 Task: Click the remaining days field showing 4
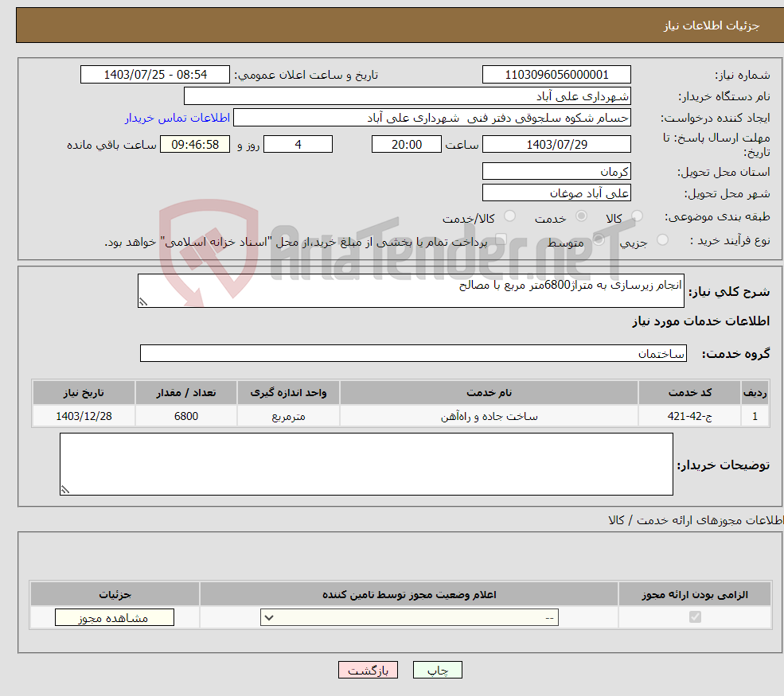tap(298, 145)
